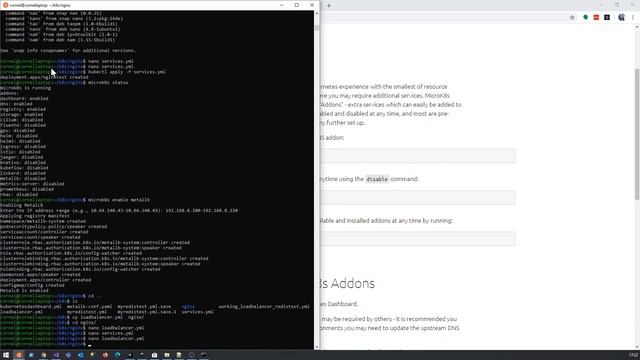Open the blue VS Code taskbar icon
Image resolution: width=640 pixels, height=360 pixels.
[x=80, y=355]
